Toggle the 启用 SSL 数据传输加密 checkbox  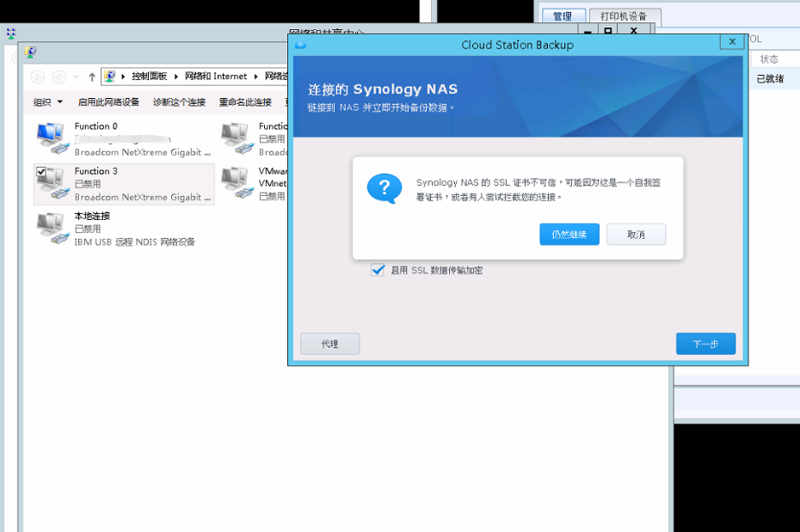coord(378,270)
